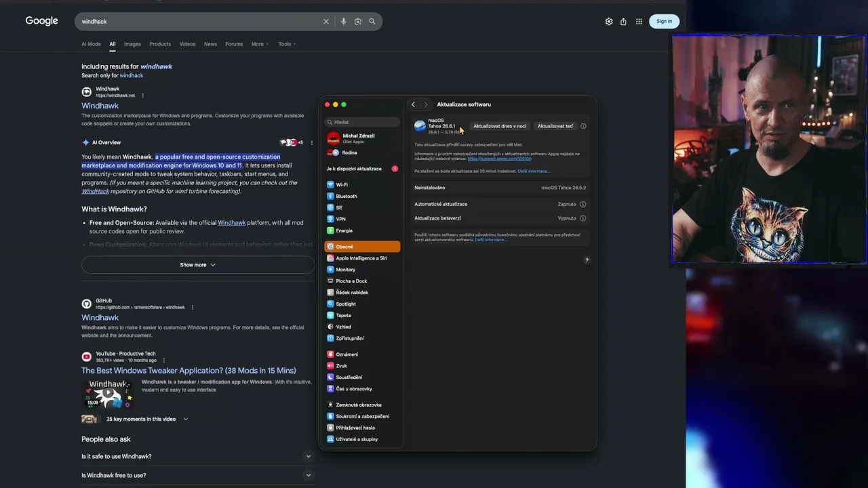Open the Tools dropdown
Viewport: 868px width, 488px height.
pos(287,44)
